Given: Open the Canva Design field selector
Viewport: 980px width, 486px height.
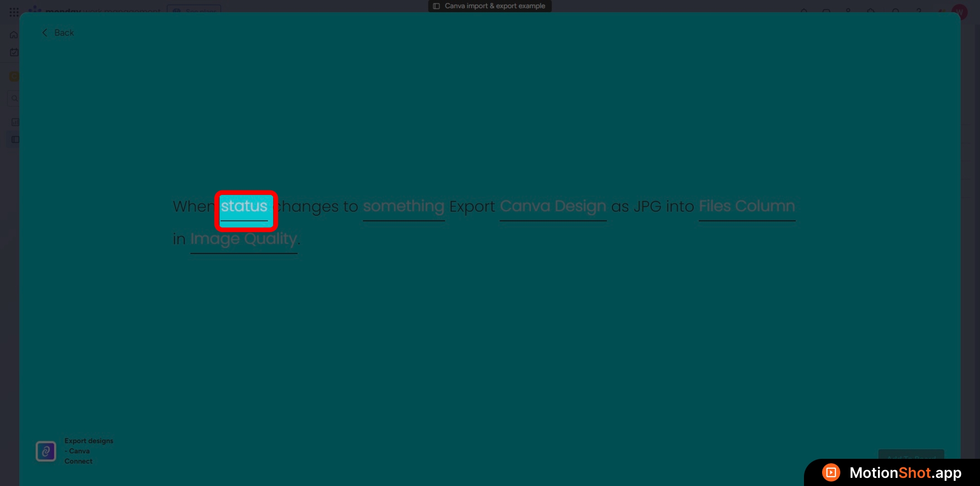Looking at the screenshot, I should 553,207.
